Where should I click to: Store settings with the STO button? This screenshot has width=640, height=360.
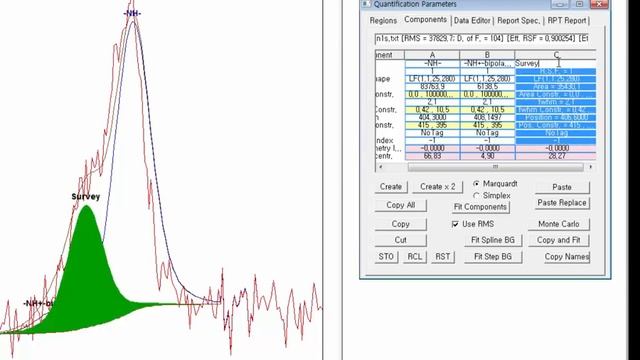pos(386,257)
